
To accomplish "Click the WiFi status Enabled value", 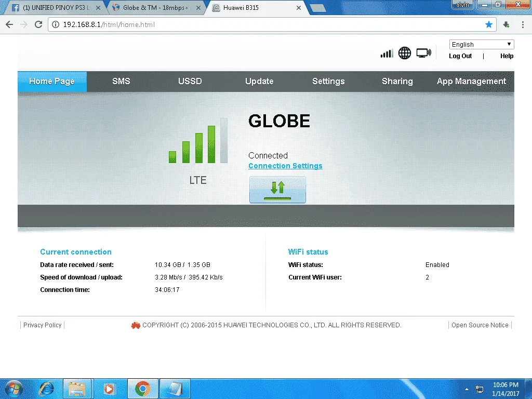I will 437,264.
